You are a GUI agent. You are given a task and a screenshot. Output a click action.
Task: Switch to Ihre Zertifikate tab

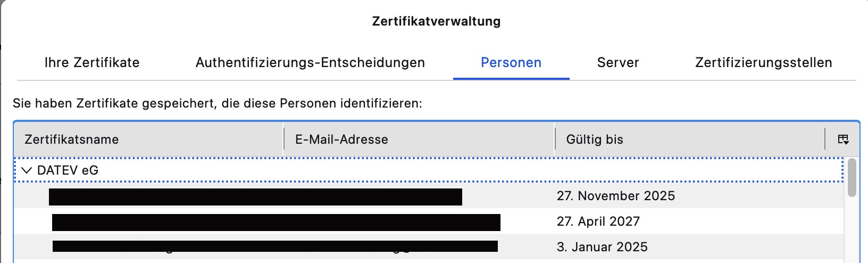92,63
